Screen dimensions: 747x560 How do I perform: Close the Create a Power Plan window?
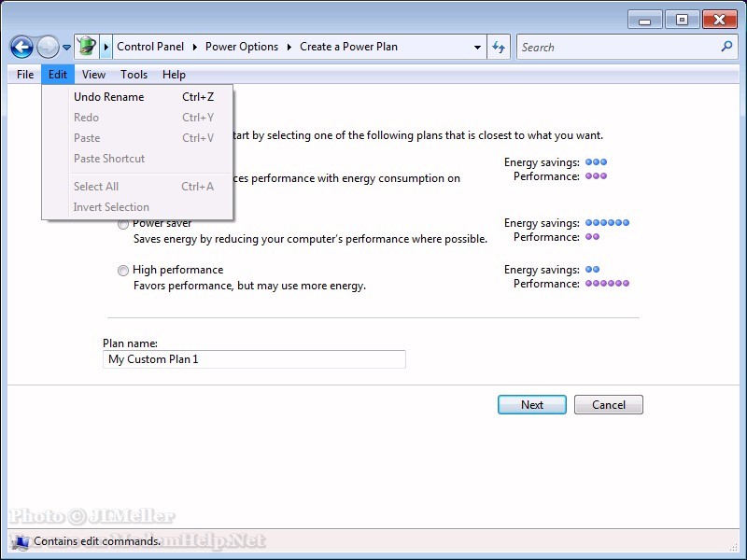point(719,20)
